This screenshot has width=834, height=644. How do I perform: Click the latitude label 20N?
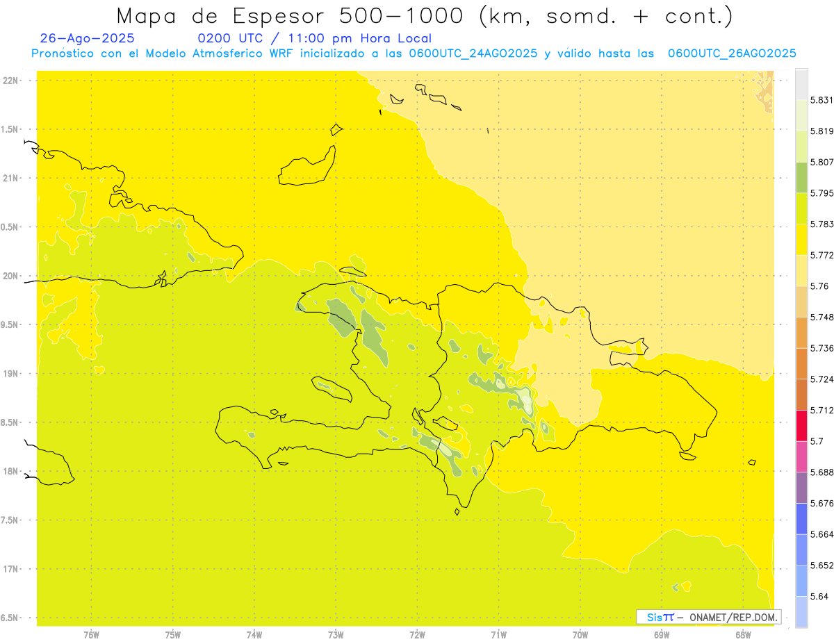coord(10,276)
